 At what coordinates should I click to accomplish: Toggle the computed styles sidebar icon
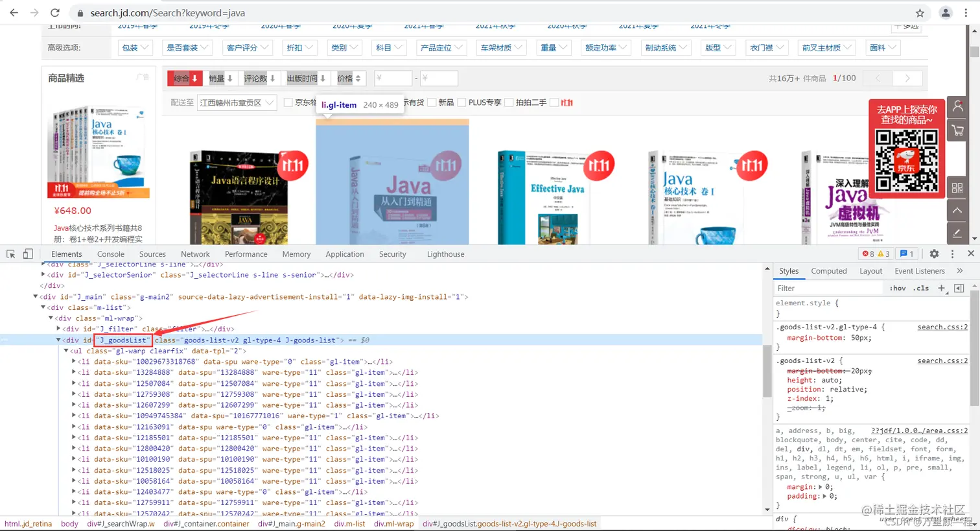click(959, 288)
